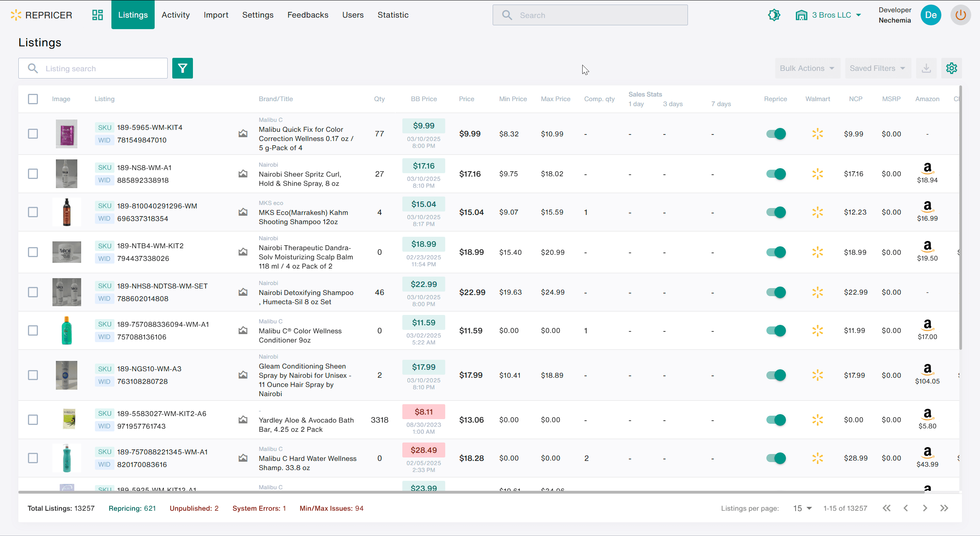
Task: Select checkbox for 189-810040291296-WM row
Action: (x=33, y=212)
